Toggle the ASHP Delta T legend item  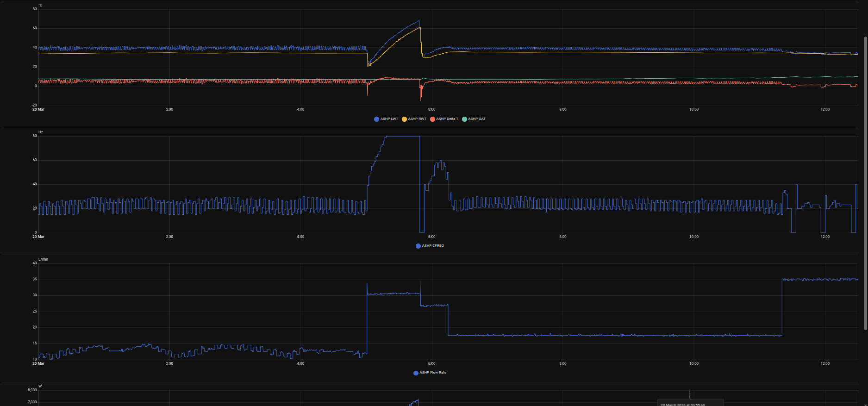(444, 119)
